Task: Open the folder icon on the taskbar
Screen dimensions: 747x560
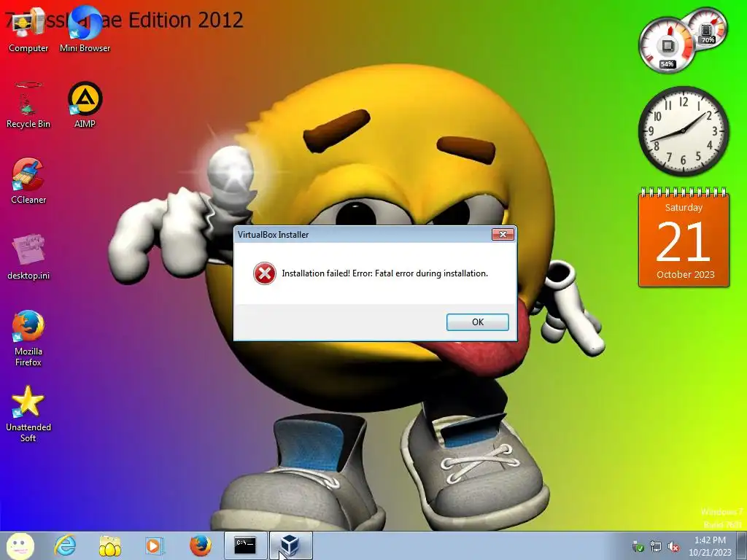Action: point(109,545)
